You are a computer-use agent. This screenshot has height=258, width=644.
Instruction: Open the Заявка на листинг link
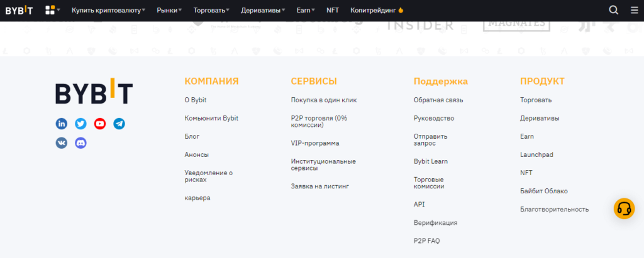click(319, 186)
